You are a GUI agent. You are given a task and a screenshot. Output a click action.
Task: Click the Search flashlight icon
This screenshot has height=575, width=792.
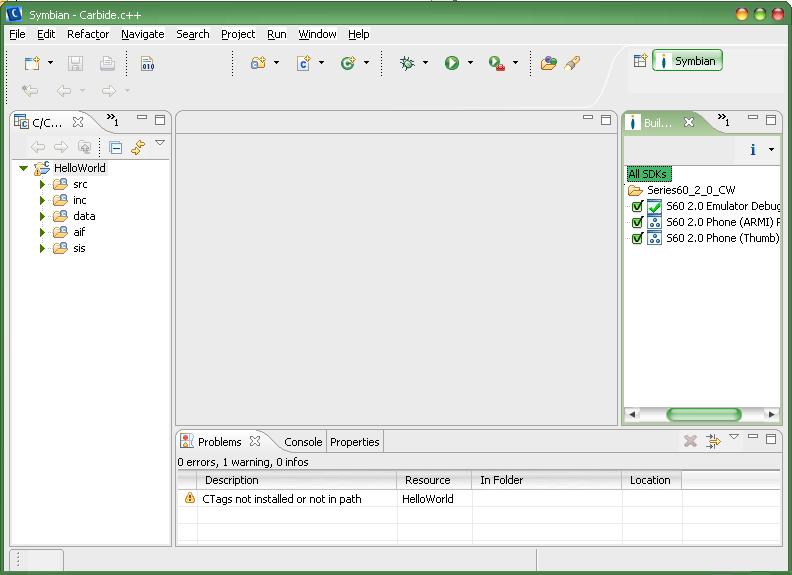click(573, 63)
